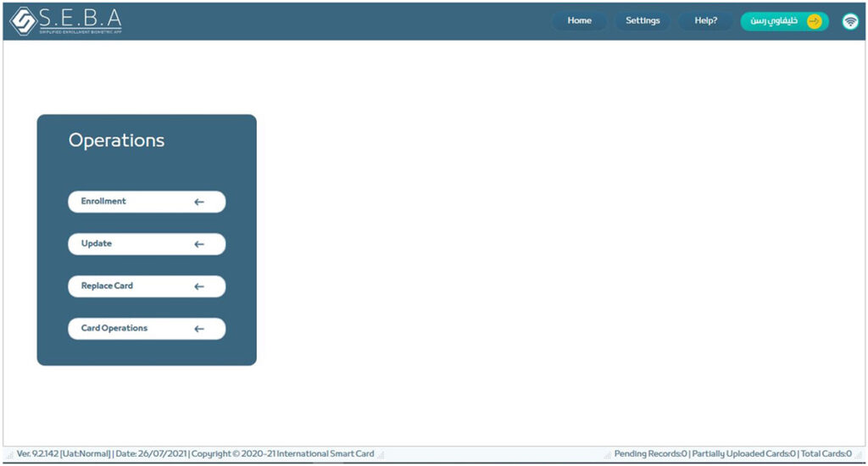The image size is (868, 466).
Task: Open the Help? section
Action: (705, 20)
